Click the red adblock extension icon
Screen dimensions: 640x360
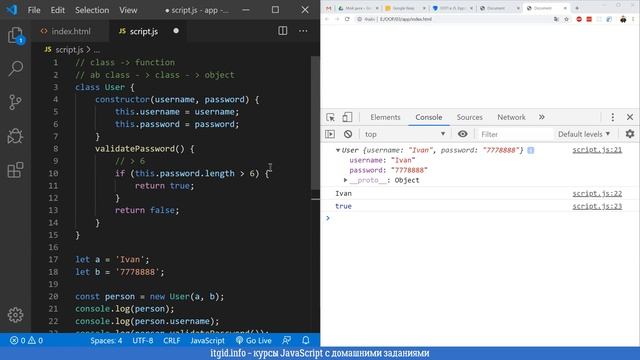579,19
